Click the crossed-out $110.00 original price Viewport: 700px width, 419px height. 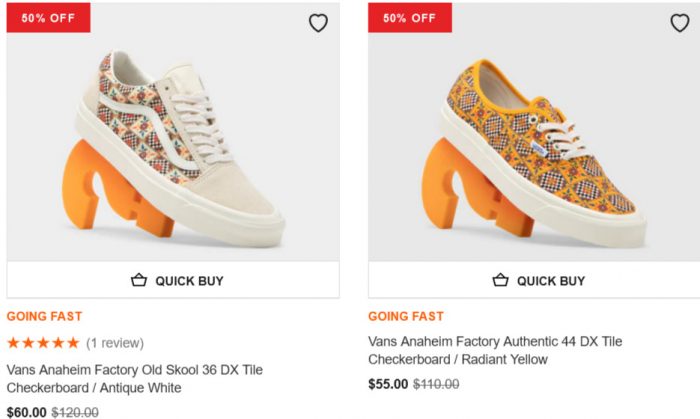[436, 383]
